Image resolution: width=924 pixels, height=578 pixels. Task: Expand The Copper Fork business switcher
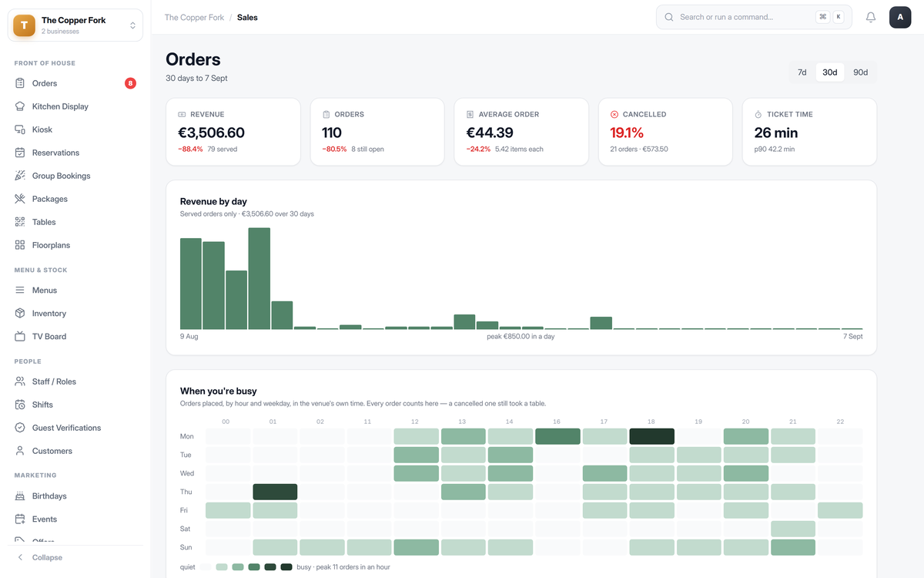coord(75,25)
